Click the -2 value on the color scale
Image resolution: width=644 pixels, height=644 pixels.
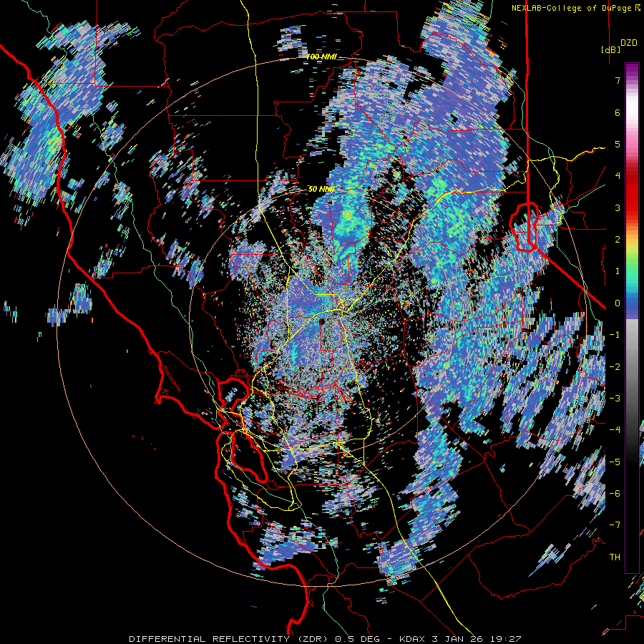[x=615, y=366]
